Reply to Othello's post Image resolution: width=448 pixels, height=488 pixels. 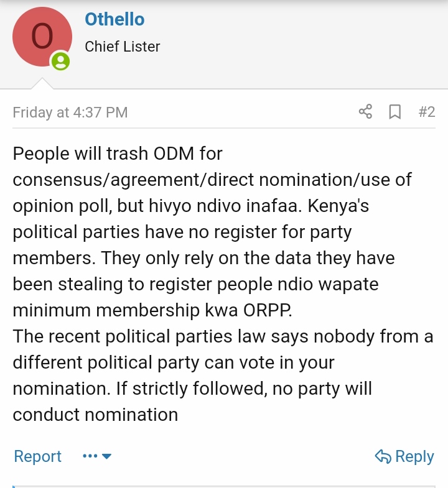[x=404, y=456]
